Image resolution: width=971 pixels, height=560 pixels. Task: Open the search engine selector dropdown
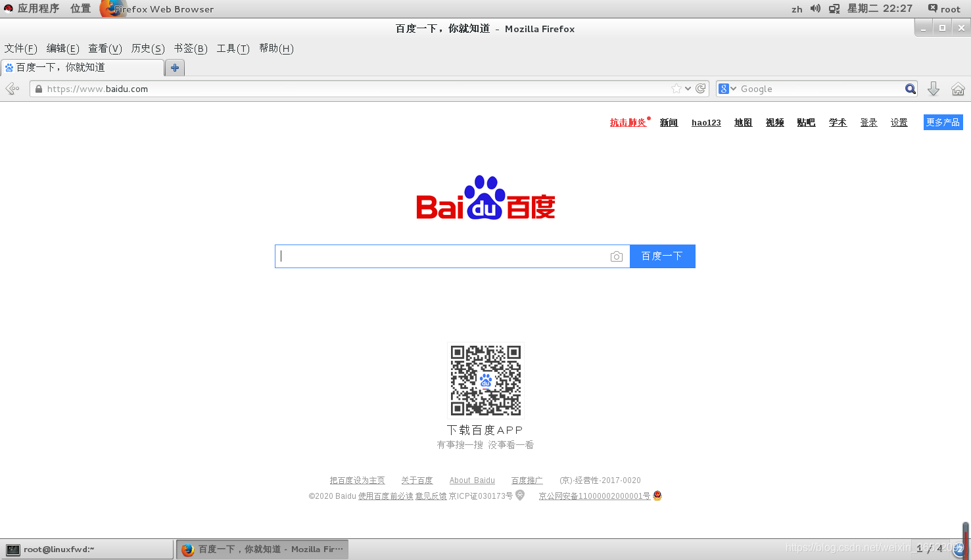coord(728,89)
